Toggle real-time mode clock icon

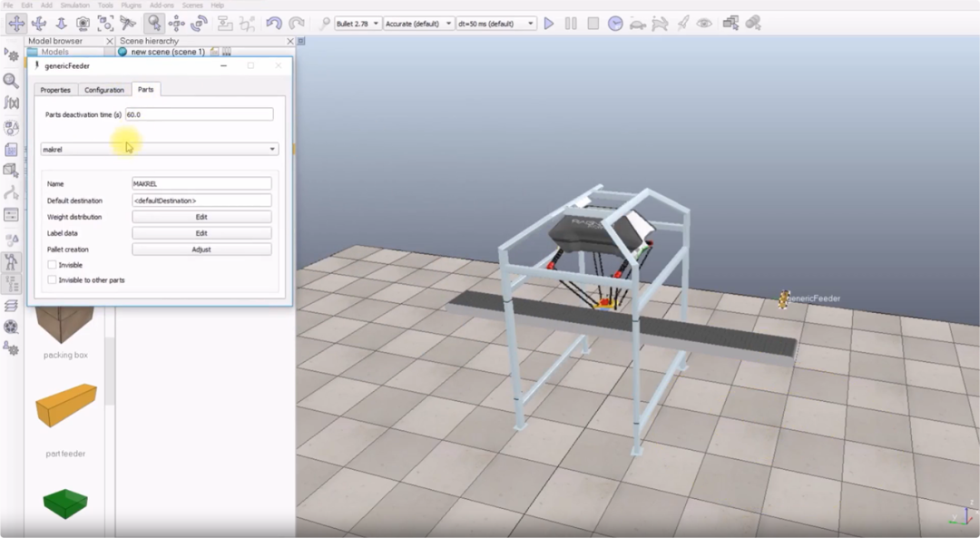point(615,24)
